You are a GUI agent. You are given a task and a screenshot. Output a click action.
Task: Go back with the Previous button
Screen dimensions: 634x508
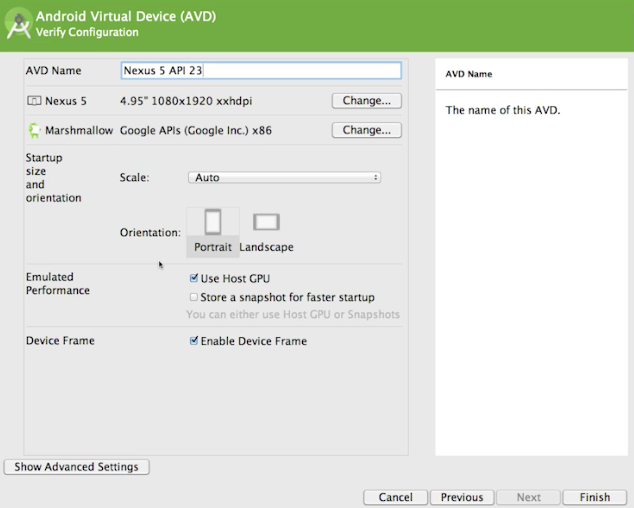point(462,497)
